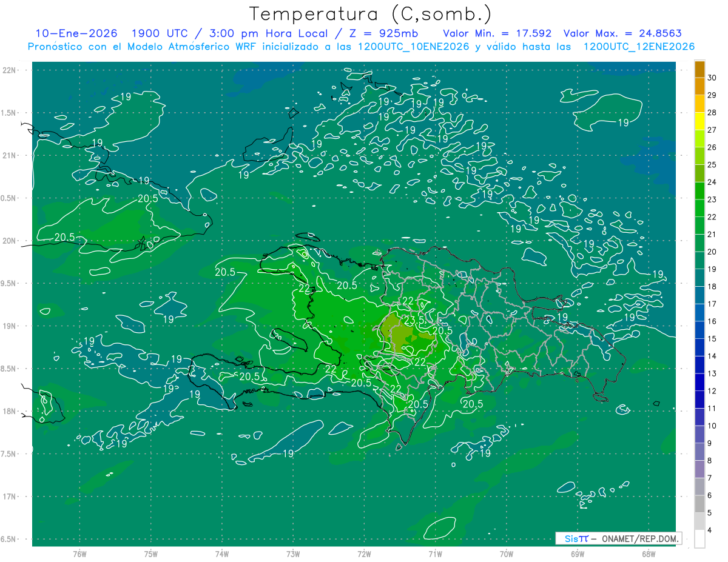Click the 17N latitude axis label
This screenshot has height=562, width=728.
[9, 497]
